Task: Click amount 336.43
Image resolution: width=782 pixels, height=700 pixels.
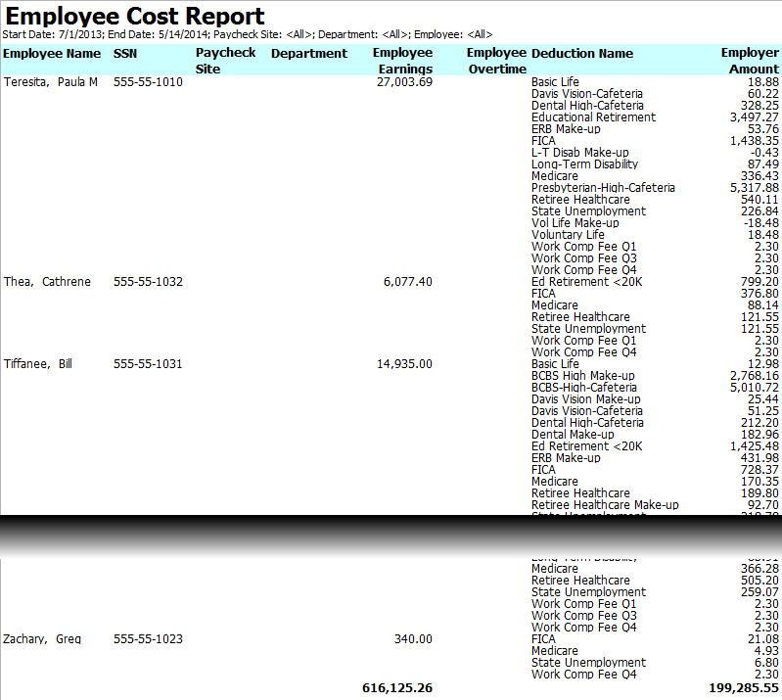Action: pos(759,176)
